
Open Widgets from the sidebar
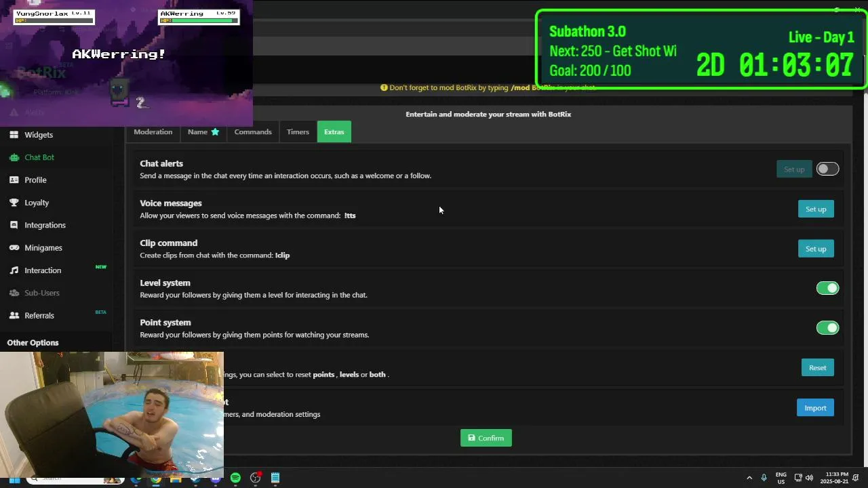tap(39, 135)
